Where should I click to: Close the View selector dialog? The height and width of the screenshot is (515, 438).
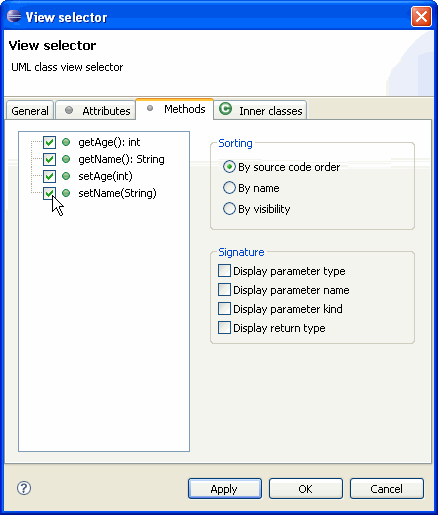pyautogui.click(x=421, y=17)
